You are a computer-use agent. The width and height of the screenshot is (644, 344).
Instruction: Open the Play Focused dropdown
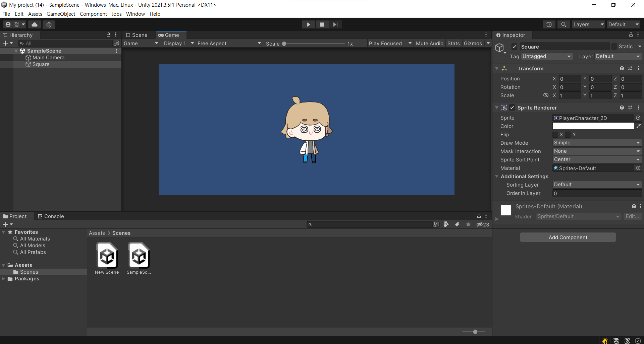[x=390, y=44]
